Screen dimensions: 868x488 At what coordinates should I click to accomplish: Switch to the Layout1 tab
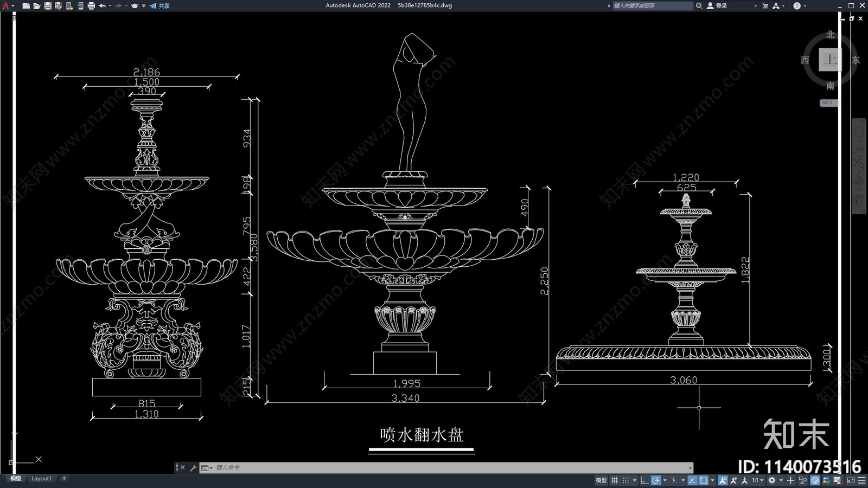(x=41, y=478)
